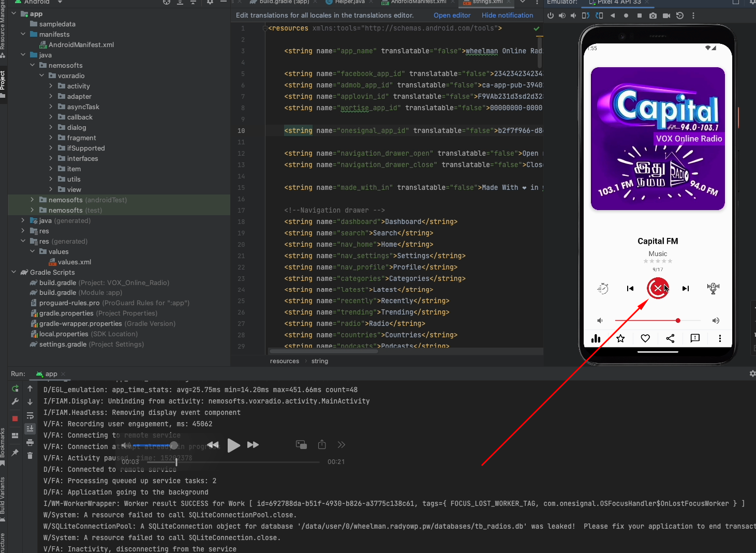Lower emulator volume with the volume down icon
The height and width of the screenshot is (553, 756).
(573, 16)
